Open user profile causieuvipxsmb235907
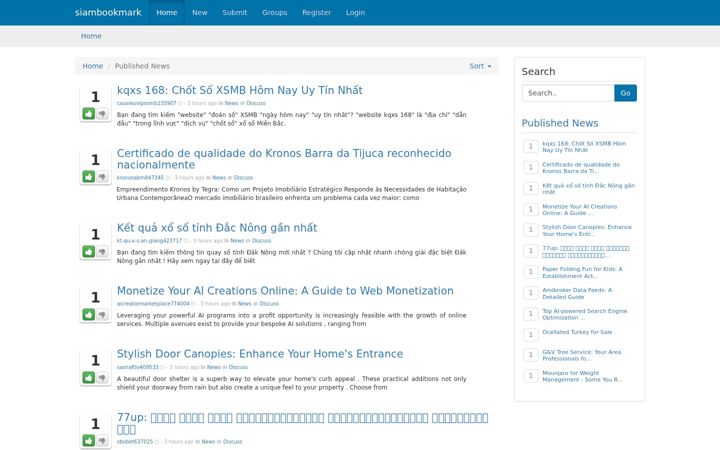Viewport: 720px width, 450px height. pos(146,103)
